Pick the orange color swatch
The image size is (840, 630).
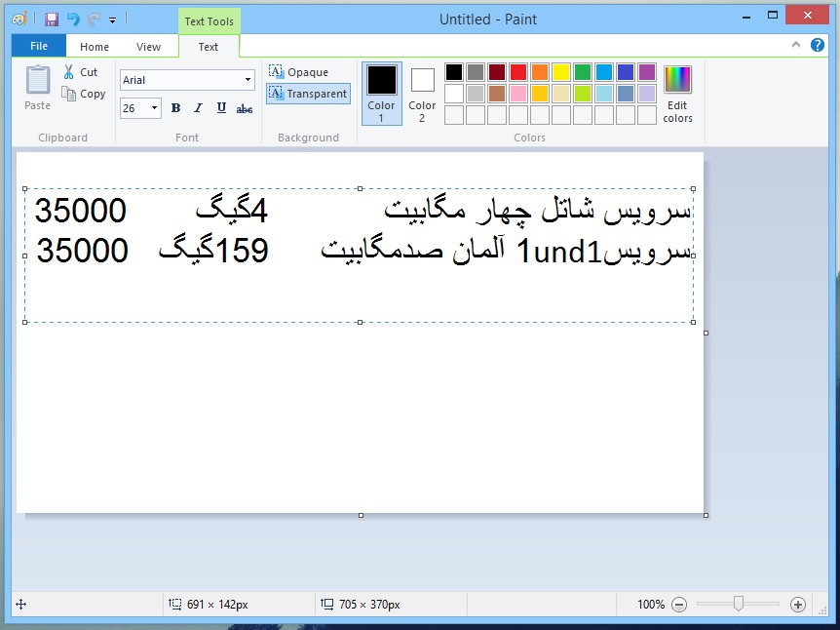(540, 72)
